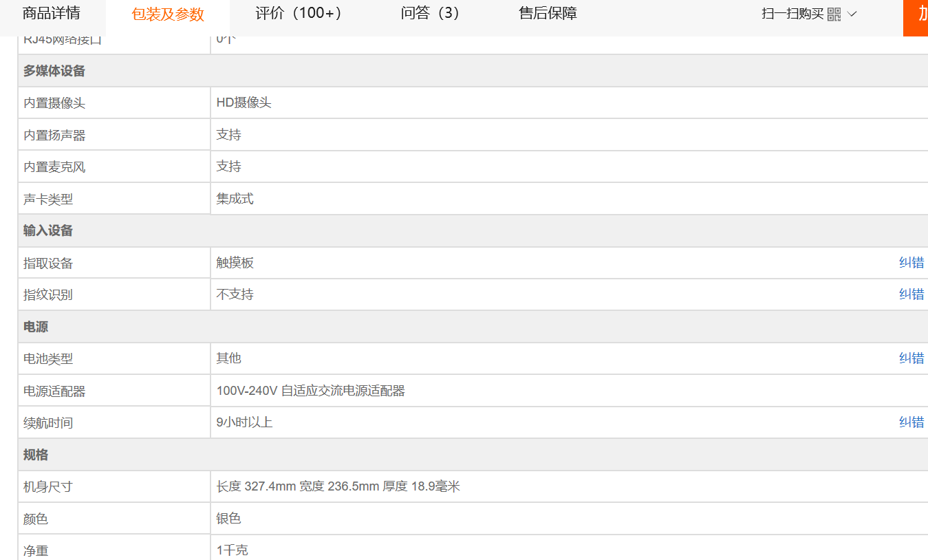Click the 内置摄像头 label
928x560 pixels.
point(54,103)
